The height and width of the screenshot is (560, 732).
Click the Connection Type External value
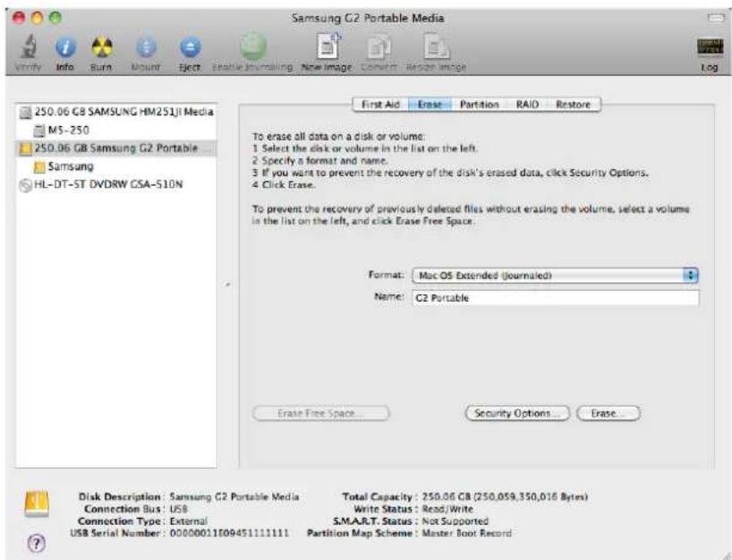[x=188, y=521]
